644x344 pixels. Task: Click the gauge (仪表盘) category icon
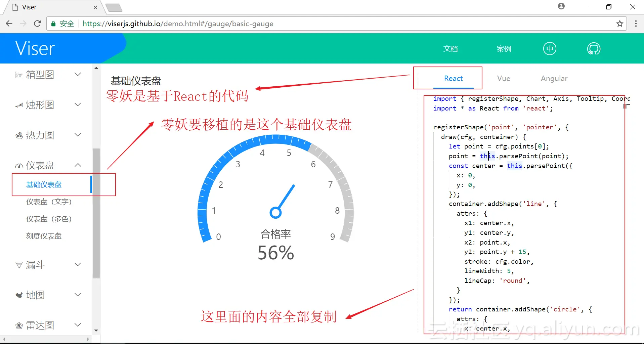(19, 166)
